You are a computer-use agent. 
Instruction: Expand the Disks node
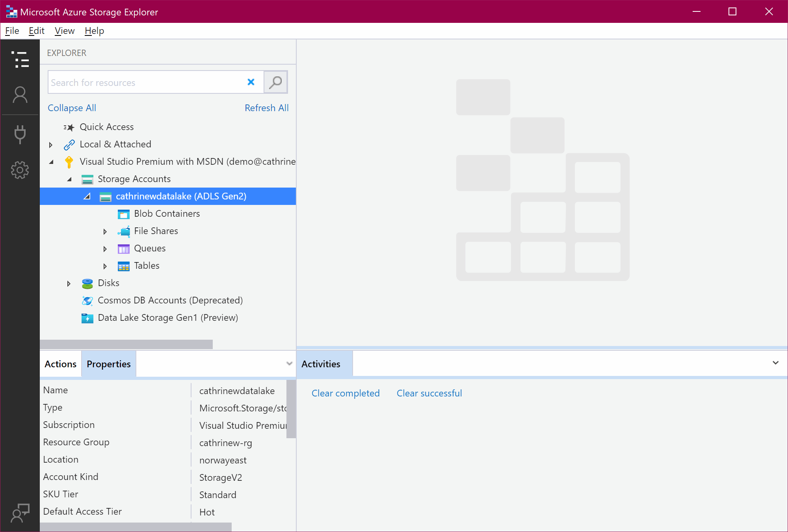point(69,283)
